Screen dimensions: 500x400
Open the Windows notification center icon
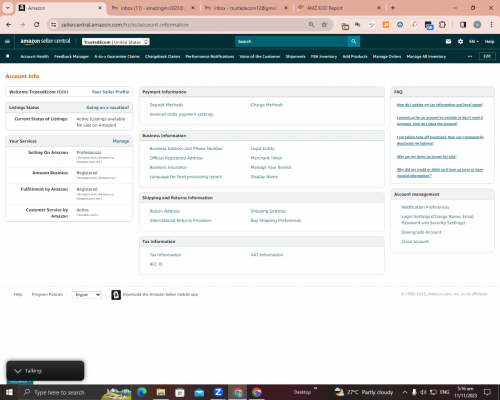click(487, 392)
